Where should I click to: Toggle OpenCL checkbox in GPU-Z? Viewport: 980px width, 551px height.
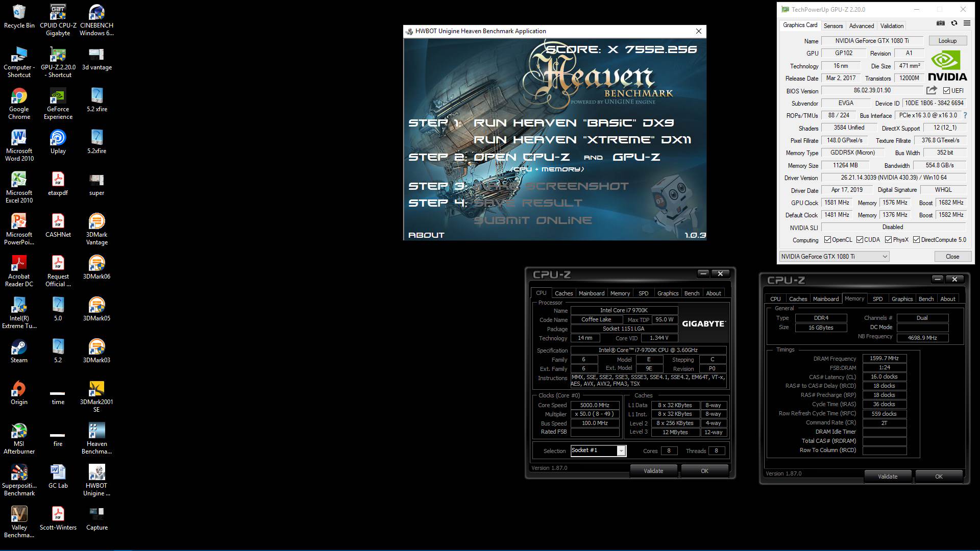tap(828, 240)
